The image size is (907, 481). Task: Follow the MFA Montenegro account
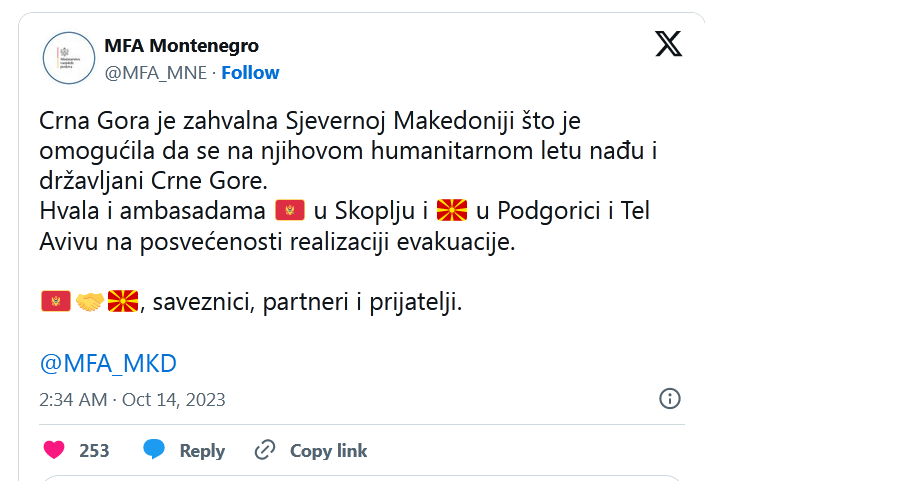point(250,73)
